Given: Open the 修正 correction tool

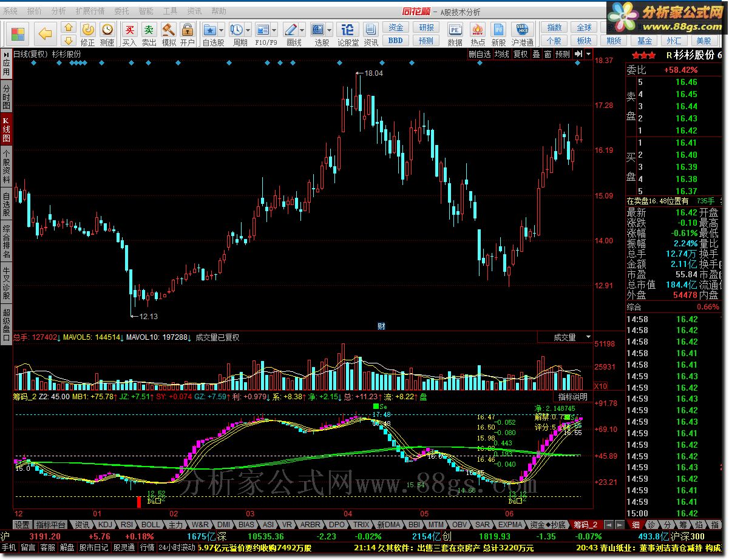Looking at the screenshot, I should click(x=88, y=34).
